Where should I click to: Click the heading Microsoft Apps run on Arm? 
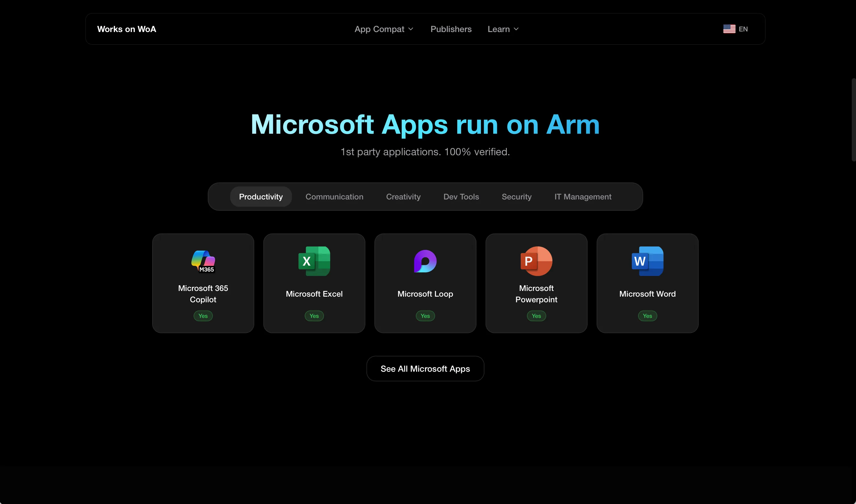point(425,125)
